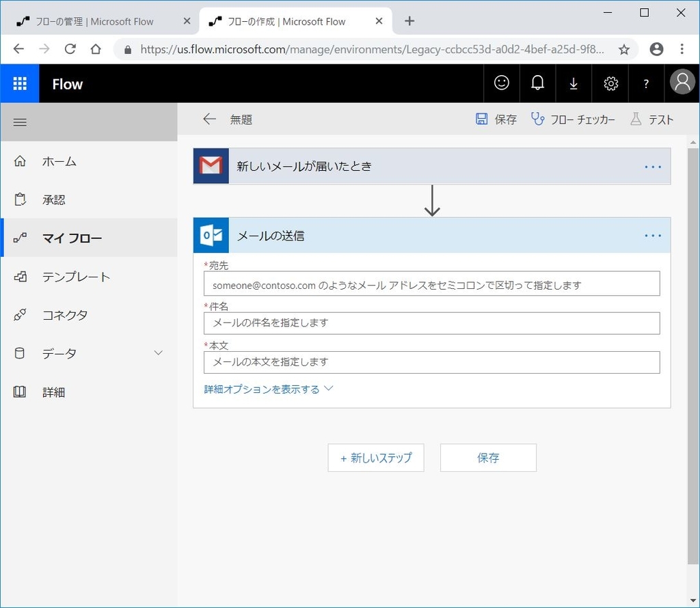Open Flow settings with the gear icon
Image resolution: width=700 pixels, height=608 pixels.
click(610, 83)
